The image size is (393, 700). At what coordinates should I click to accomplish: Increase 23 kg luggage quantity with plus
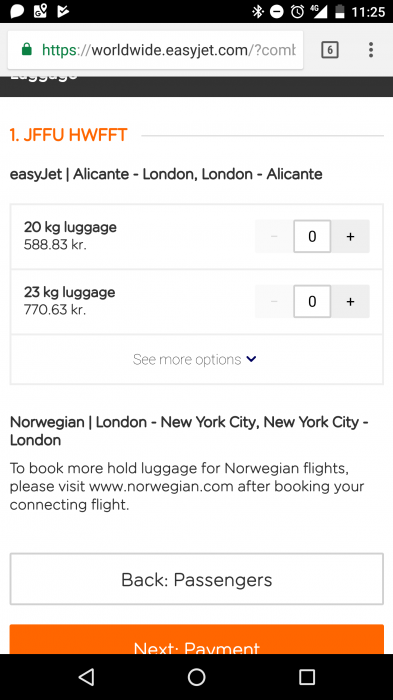tap(350, 302)
